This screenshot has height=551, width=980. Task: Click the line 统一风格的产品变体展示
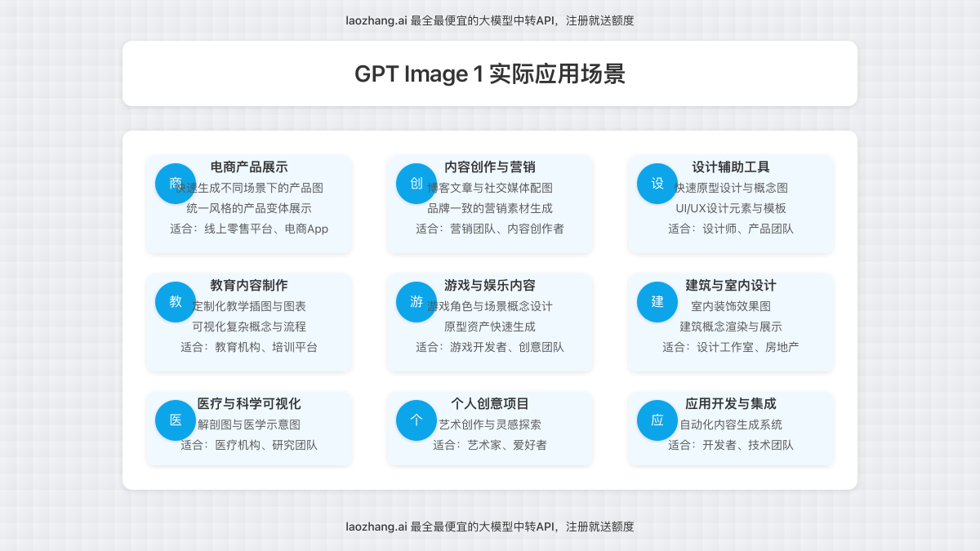(x=249, y=208)
